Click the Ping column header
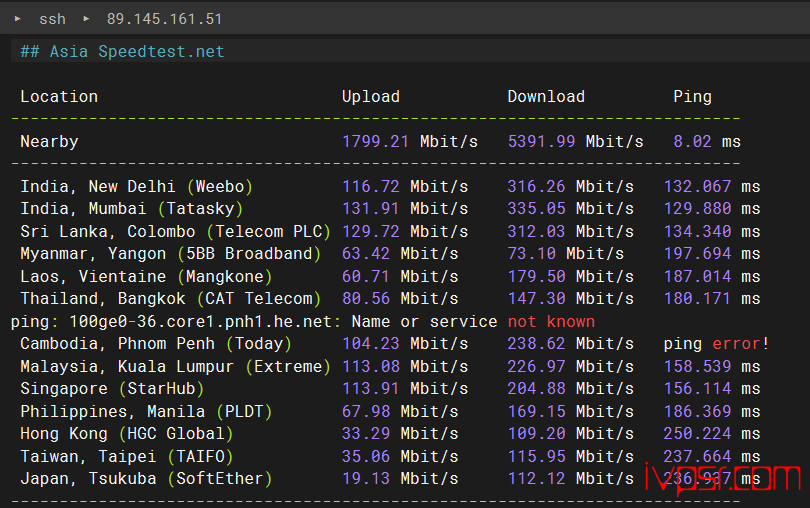This screenshot has height=508, width=810. pyautogui.click(x=692, y=97)
